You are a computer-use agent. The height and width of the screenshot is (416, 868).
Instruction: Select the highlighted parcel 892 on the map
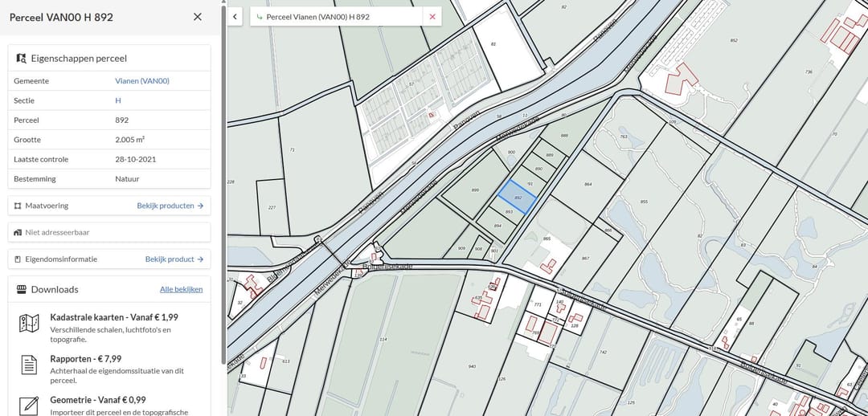point(517,197)
